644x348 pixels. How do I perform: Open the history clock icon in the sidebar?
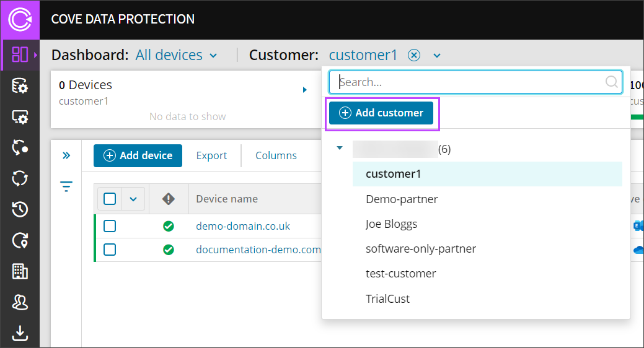pos(20,210)
